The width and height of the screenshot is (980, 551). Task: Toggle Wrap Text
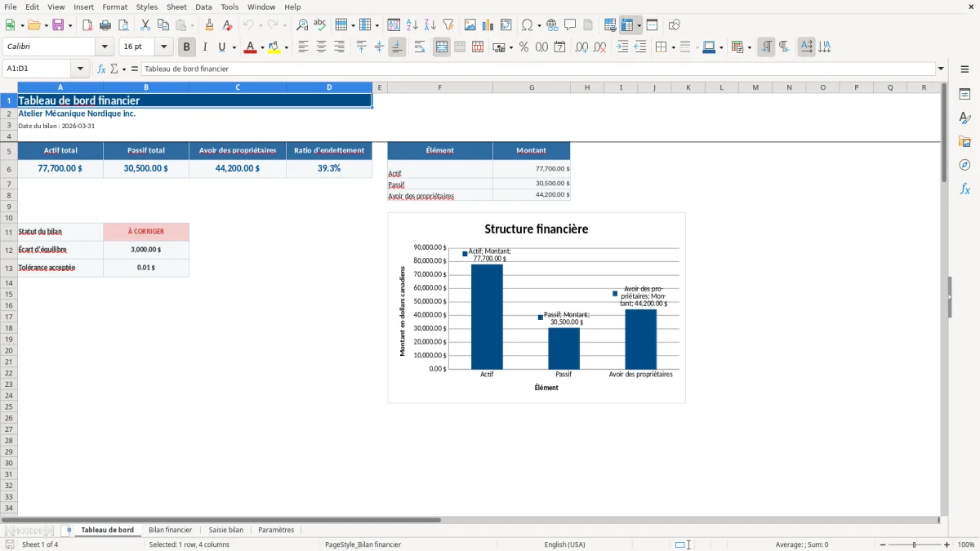pos(420,47)
